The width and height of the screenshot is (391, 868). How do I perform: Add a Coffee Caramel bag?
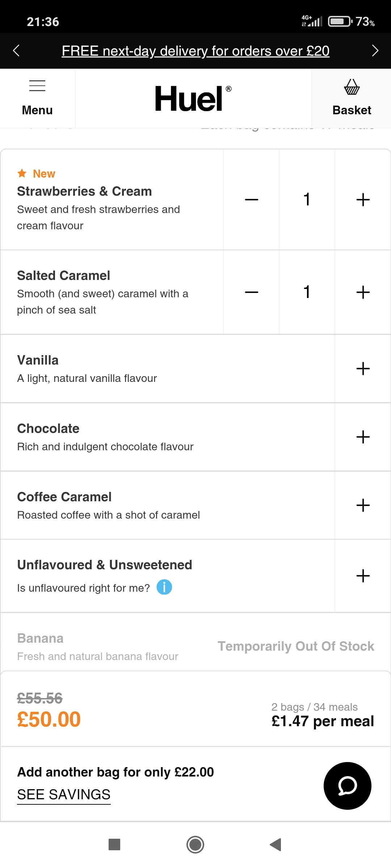tap(363, 505)
